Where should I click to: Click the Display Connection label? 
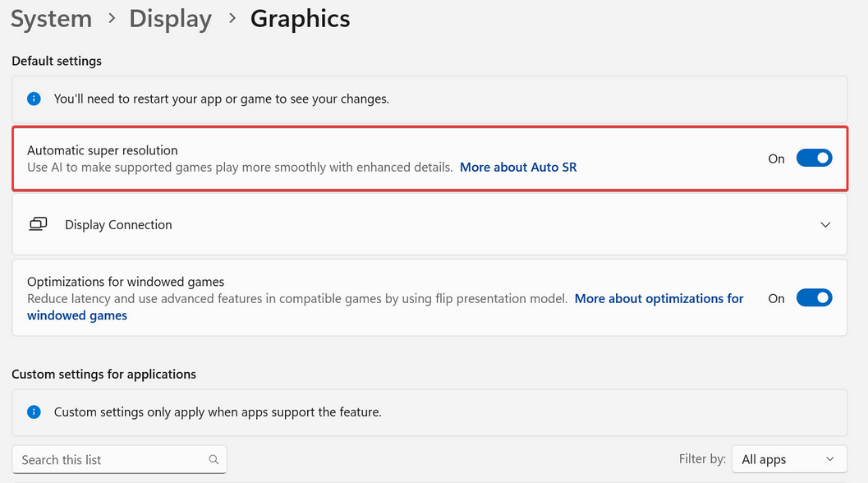point(118,225)
